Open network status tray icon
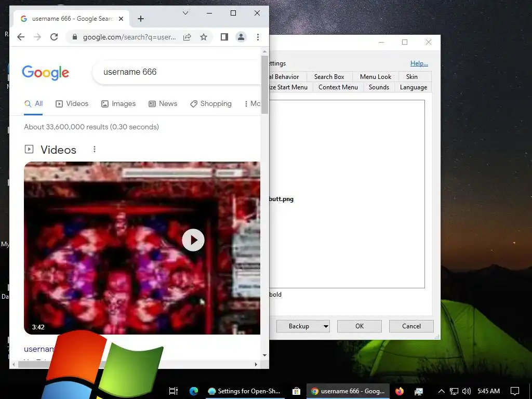Screen dimensions: 532x399 454,391
